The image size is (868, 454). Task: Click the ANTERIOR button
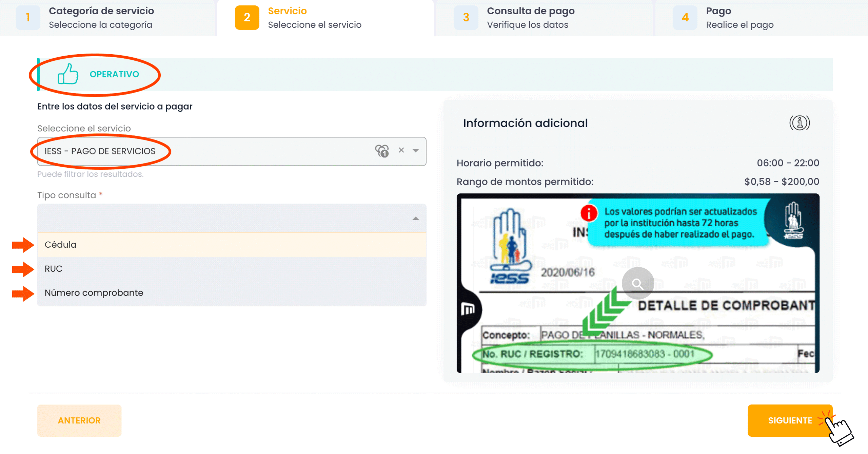click(x=79, y=420)
